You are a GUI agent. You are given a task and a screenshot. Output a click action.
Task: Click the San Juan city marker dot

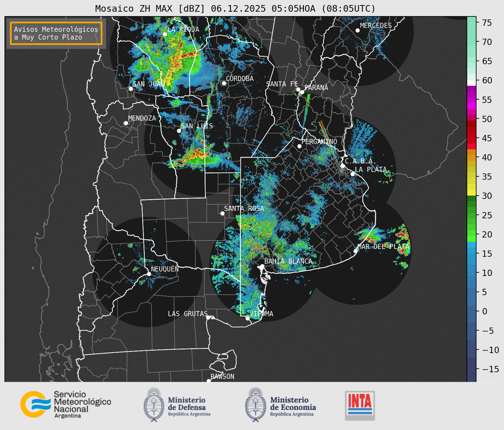tap(131, 89)
